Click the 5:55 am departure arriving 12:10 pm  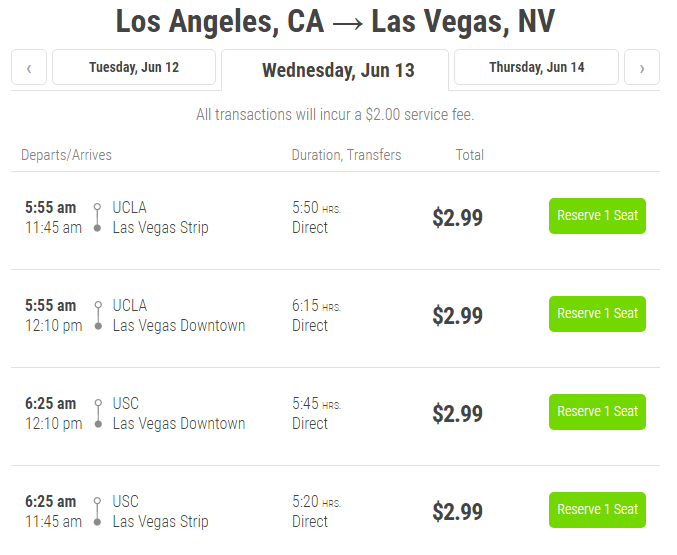click(x=51, y=306)
